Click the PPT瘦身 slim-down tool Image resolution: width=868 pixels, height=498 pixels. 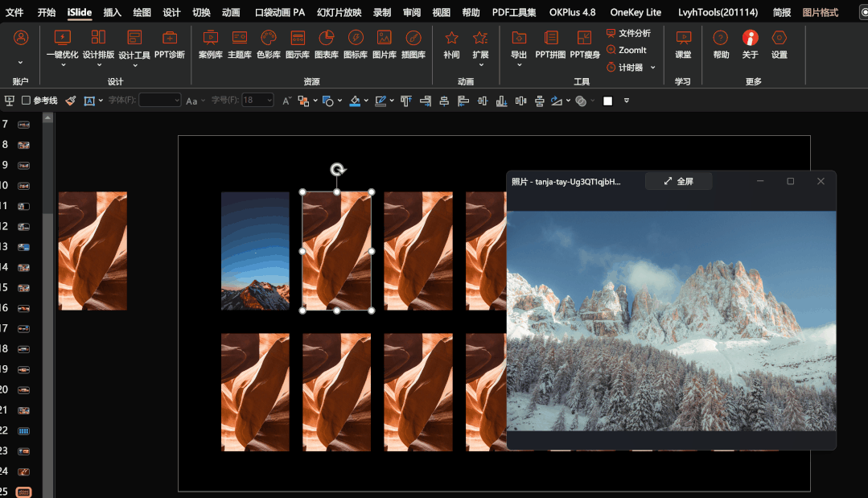click(585, 43)
